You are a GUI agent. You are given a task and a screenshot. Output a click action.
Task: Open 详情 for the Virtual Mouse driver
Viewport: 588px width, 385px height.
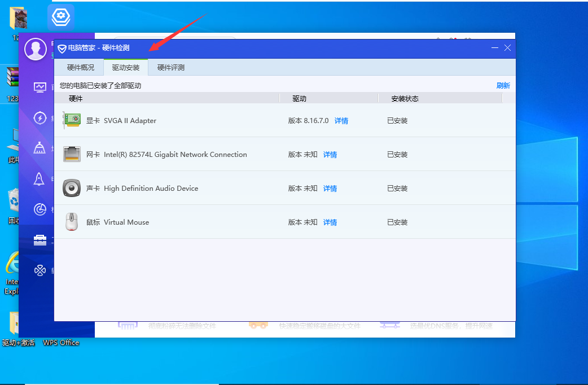click(330, 222)
